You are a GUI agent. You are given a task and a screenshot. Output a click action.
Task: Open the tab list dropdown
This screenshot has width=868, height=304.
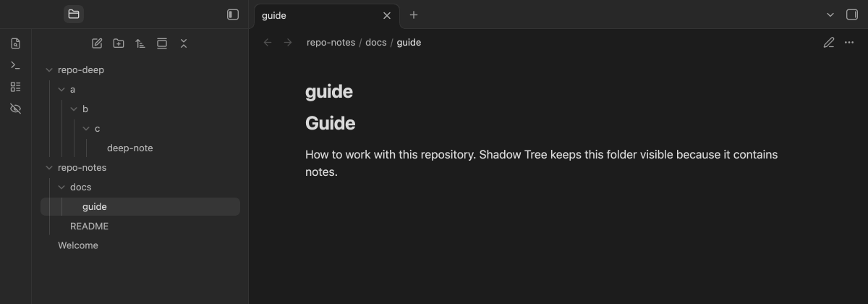(830, 14)
